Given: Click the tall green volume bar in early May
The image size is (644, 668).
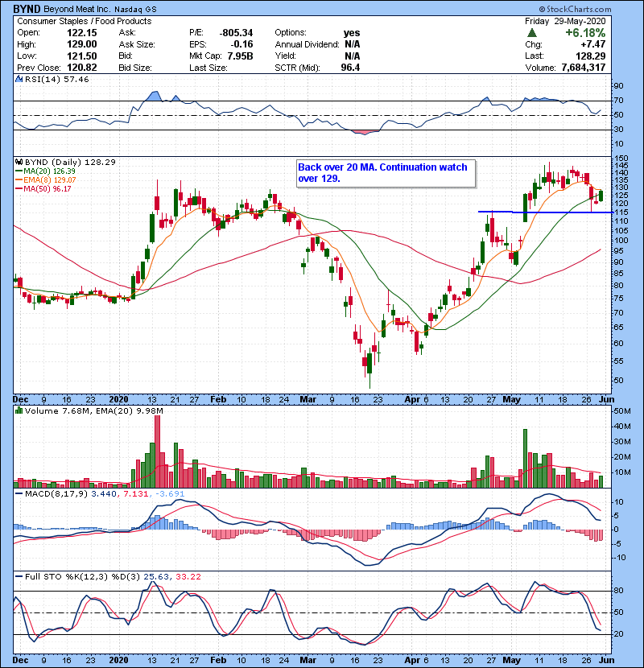Looking at the screenshot, I should click(x=525, y=459).
